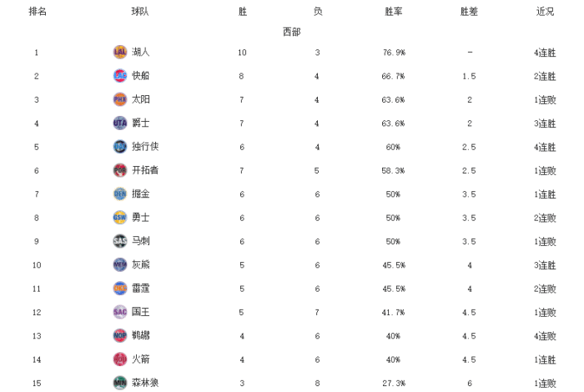
Task: Click the Warriors (勇士) team logo
Action: coord(120,217)
